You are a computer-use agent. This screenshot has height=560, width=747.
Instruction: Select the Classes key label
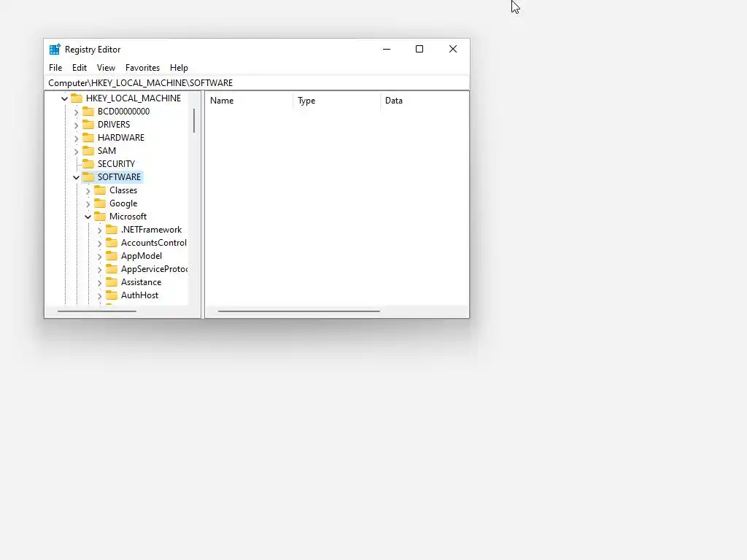[x=123, y=190]
